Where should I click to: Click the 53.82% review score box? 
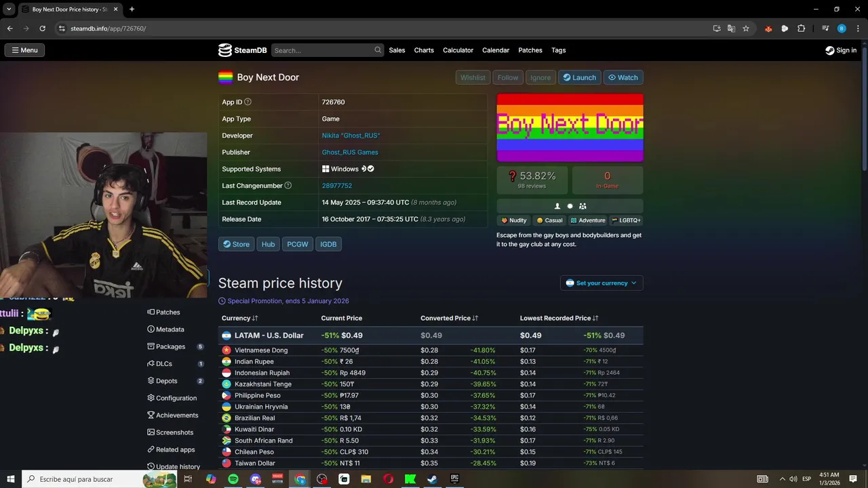pos(532,180)
